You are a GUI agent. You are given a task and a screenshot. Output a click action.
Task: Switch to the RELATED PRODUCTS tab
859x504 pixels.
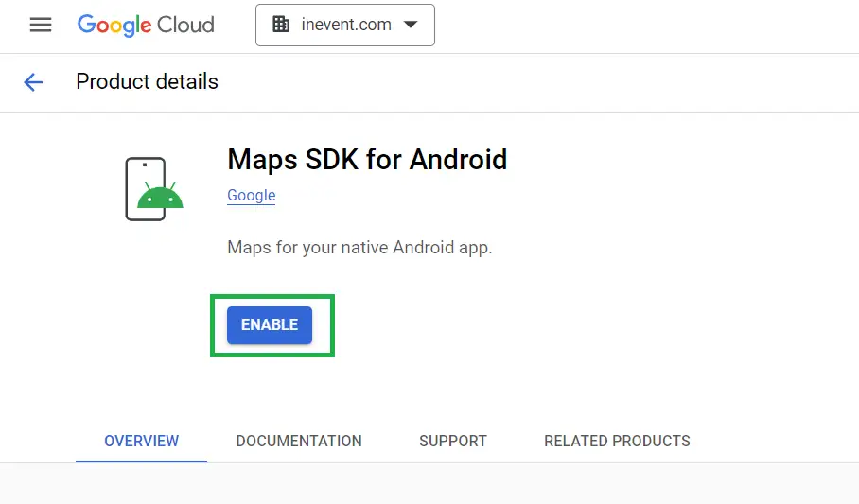point(617,441)
